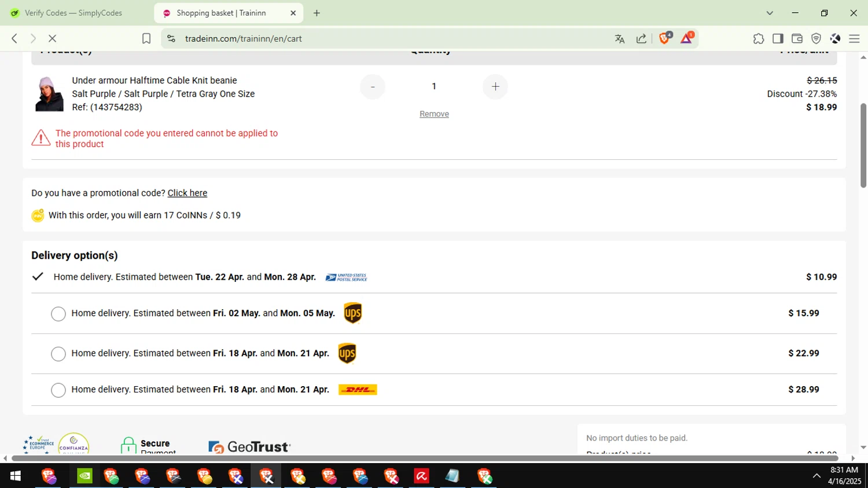Show hidden system tray icons

click(x=816, y=476)
